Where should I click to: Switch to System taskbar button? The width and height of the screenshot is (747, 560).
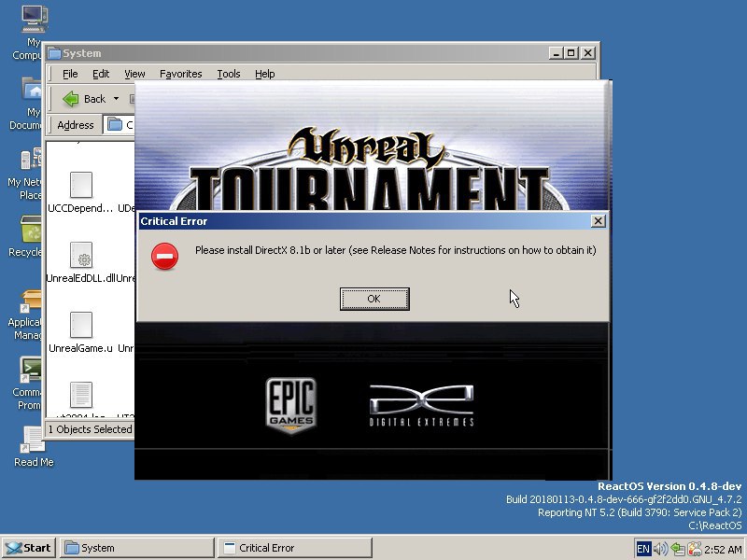pos(136,548)
